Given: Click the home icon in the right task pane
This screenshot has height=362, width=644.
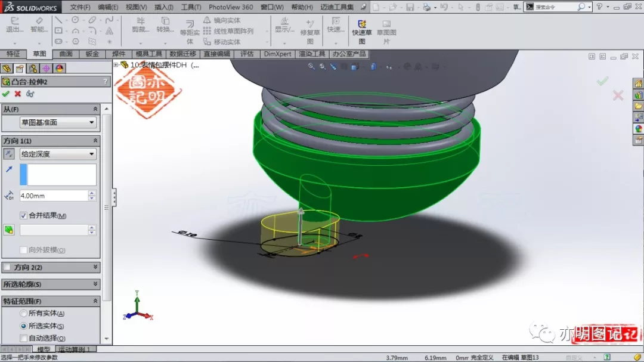Looking at the screenshot, I should coord(638,84).
